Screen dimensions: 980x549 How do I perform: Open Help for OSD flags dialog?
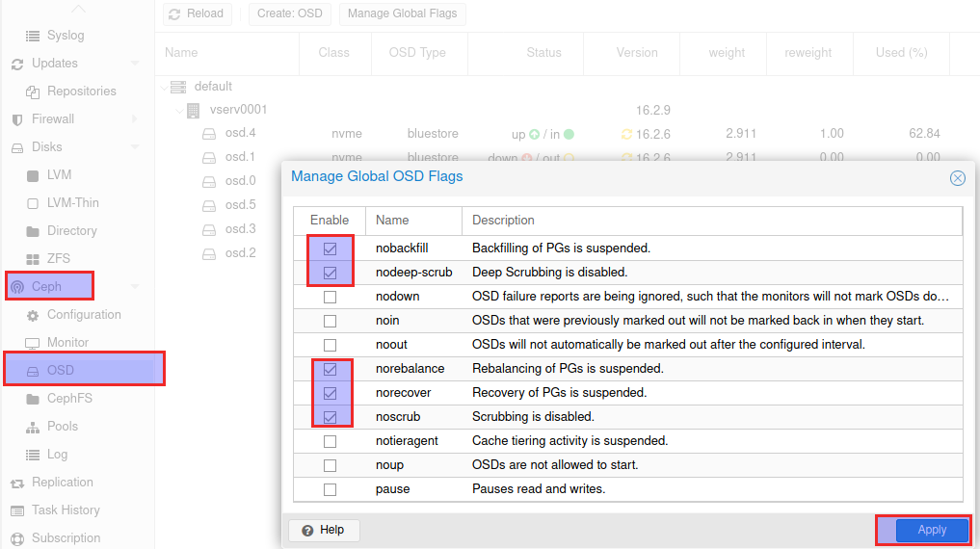click(324, 530)
